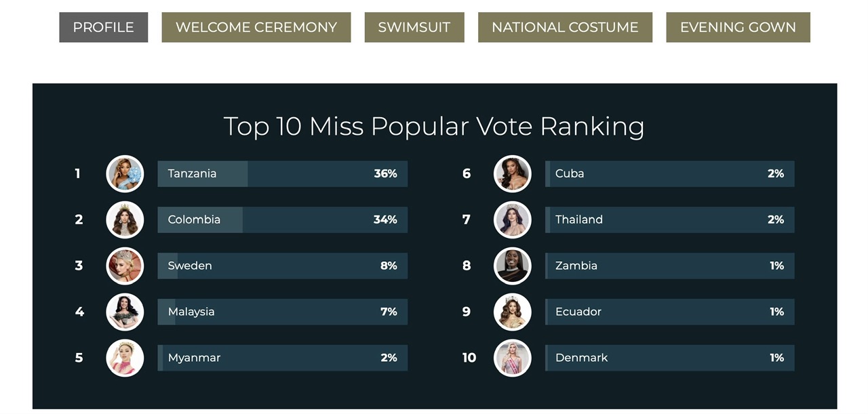
Task: Click Colombia contestant avatar photo
Action: 125,220
